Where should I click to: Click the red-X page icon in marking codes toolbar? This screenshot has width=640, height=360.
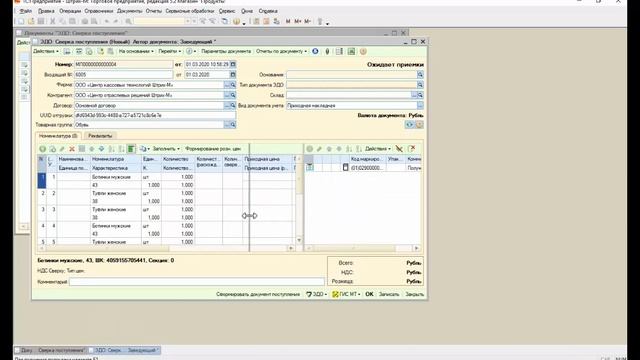411,149
